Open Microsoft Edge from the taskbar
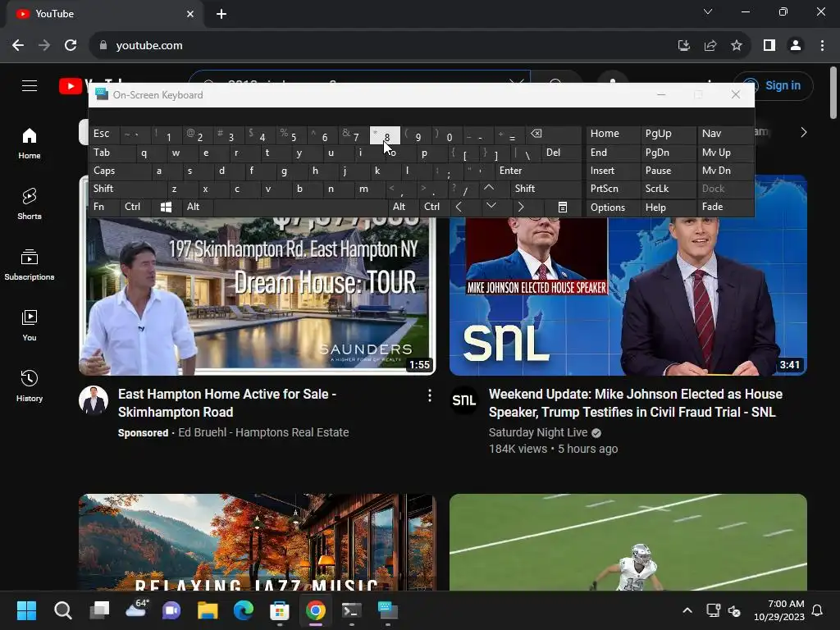 point(243,610)
